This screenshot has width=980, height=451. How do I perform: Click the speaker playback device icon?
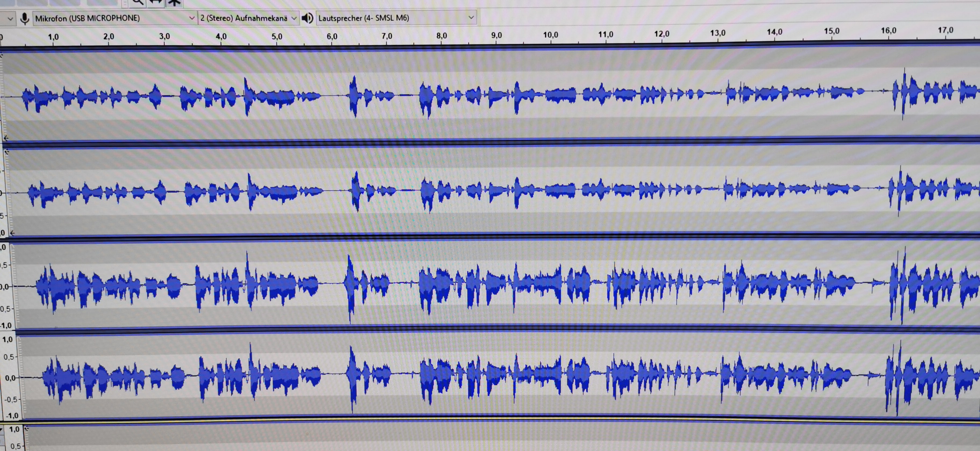click(307, 18)
